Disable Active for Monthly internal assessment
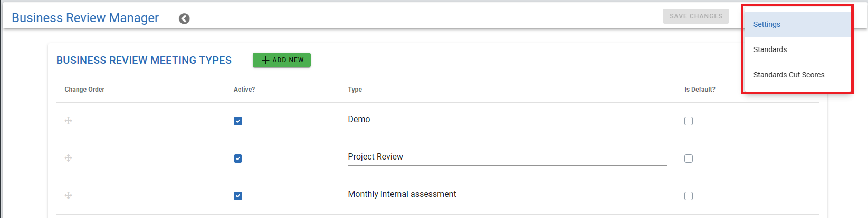The image size is (868, 218). pyautogui.click(x=238, y=196)
